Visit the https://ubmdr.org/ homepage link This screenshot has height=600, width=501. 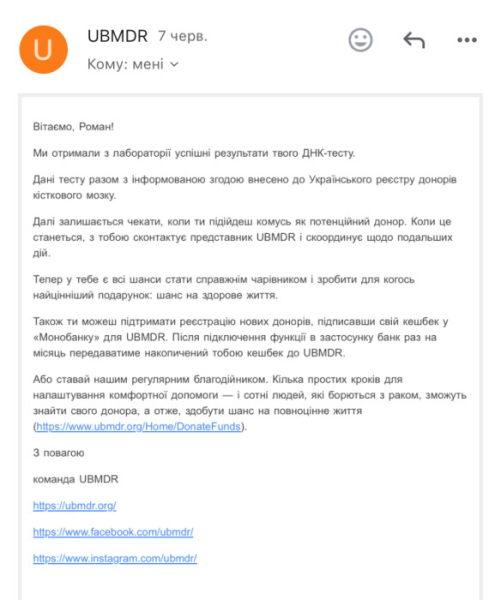pos(75,505)
